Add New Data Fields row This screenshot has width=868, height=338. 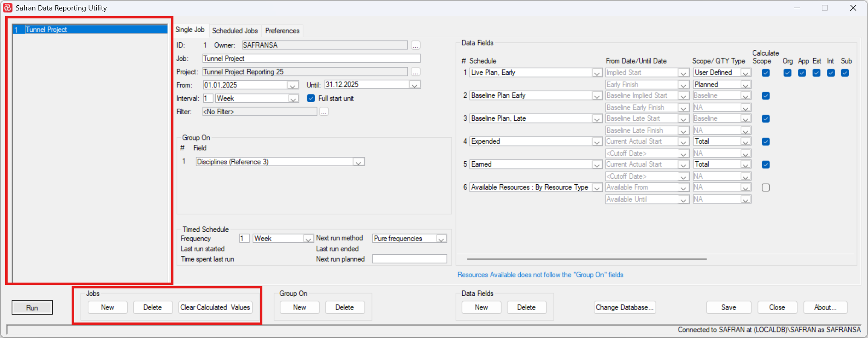click(481, 307)
